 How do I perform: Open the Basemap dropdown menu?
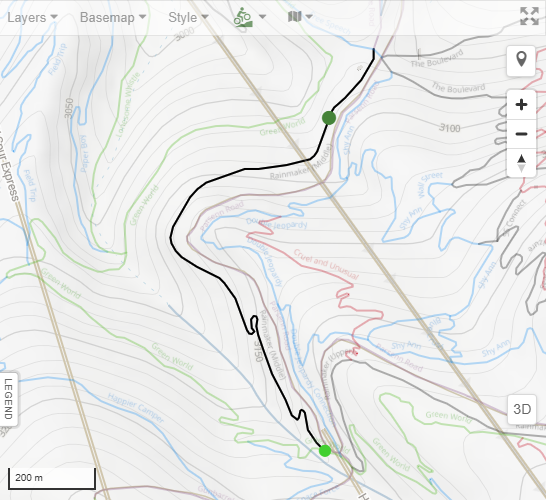point(113,17)
